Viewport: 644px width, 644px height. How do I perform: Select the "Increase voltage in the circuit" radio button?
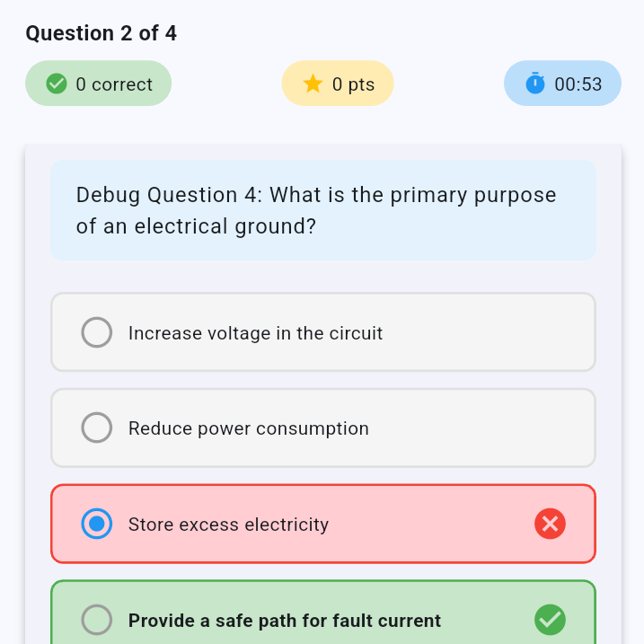(x=97, y=332)
